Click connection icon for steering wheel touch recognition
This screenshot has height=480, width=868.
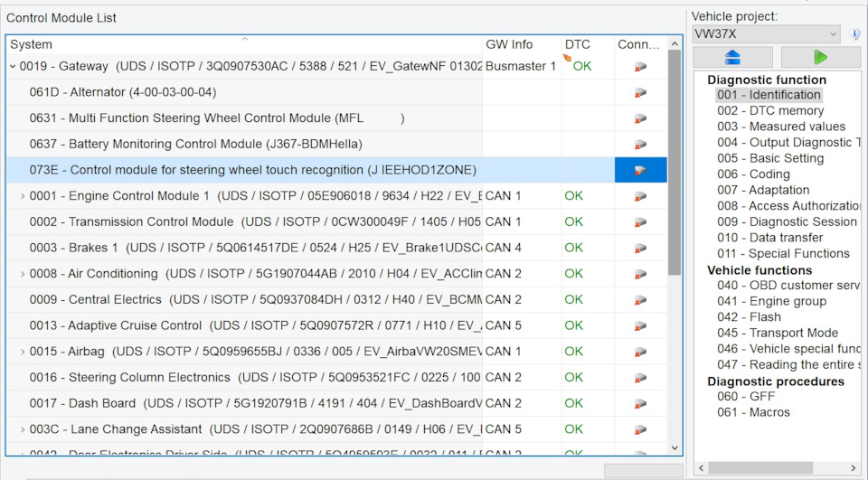pyautogui.click(x=640, y=170)
